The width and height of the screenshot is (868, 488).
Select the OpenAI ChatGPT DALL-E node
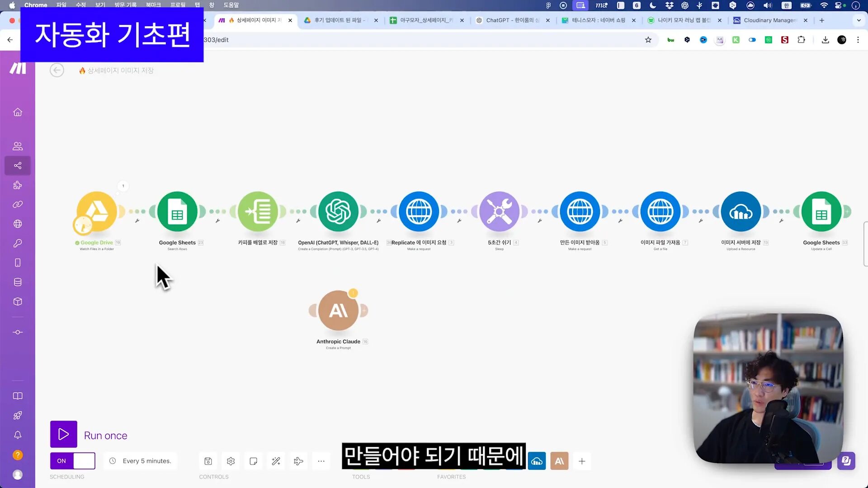pos(339,211)
